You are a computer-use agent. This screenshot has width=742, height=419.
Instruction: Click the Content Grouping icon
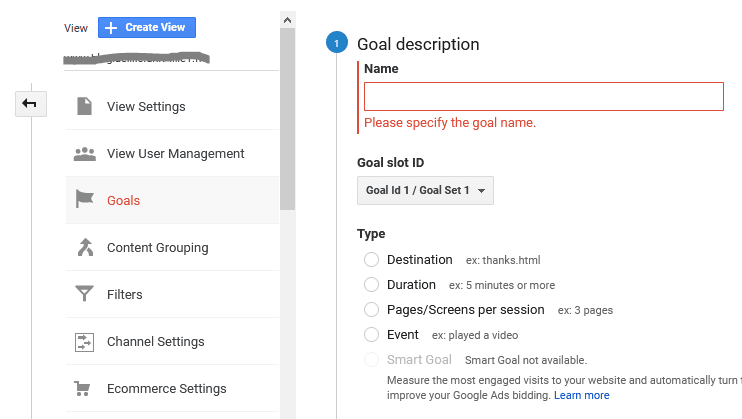84,247
